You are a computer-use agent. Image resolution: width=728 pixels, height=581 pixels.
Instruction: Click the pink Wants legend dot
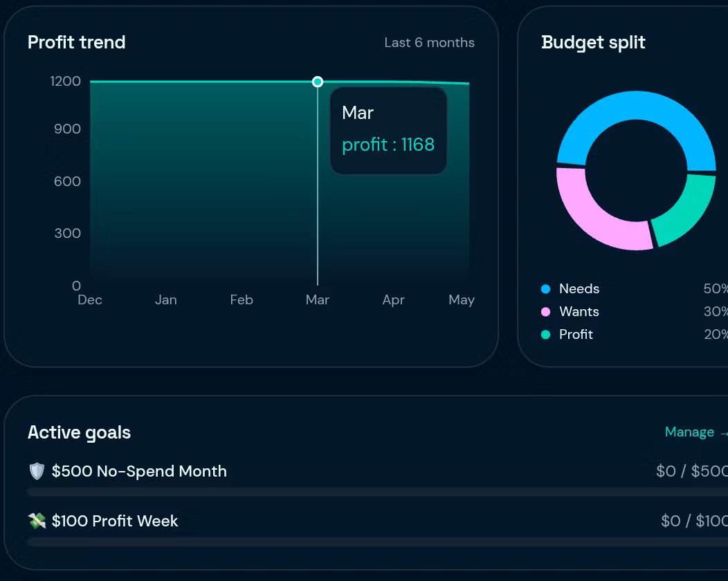[545, 312]
